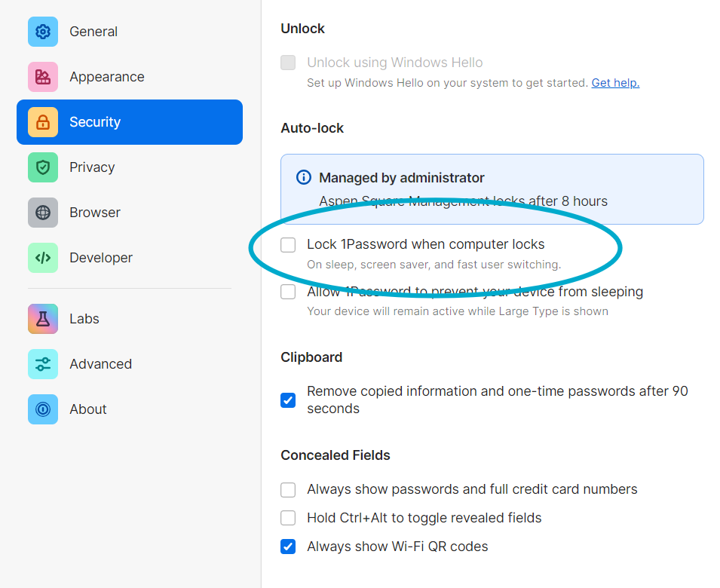The width and height of the screenshot is (720, 588).
Task: Click the General gear icon
Action: click(x=43, y=32)
